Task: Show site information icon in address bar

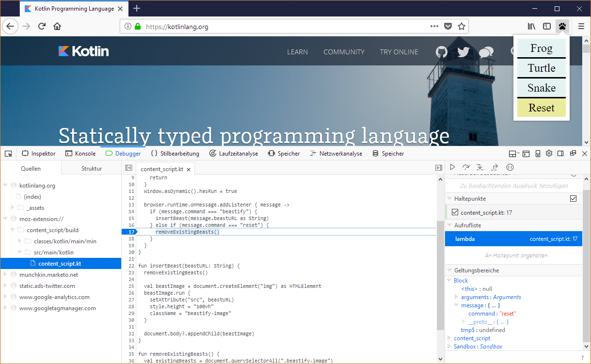Action: tap(128, 27)
